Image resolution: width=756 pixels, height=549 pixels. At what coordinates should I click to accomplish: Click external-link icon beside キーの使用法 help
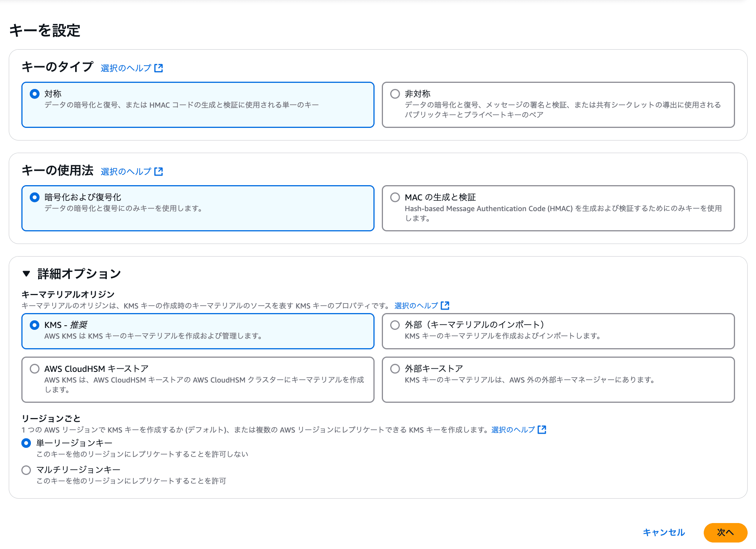(x=159, y=172)
